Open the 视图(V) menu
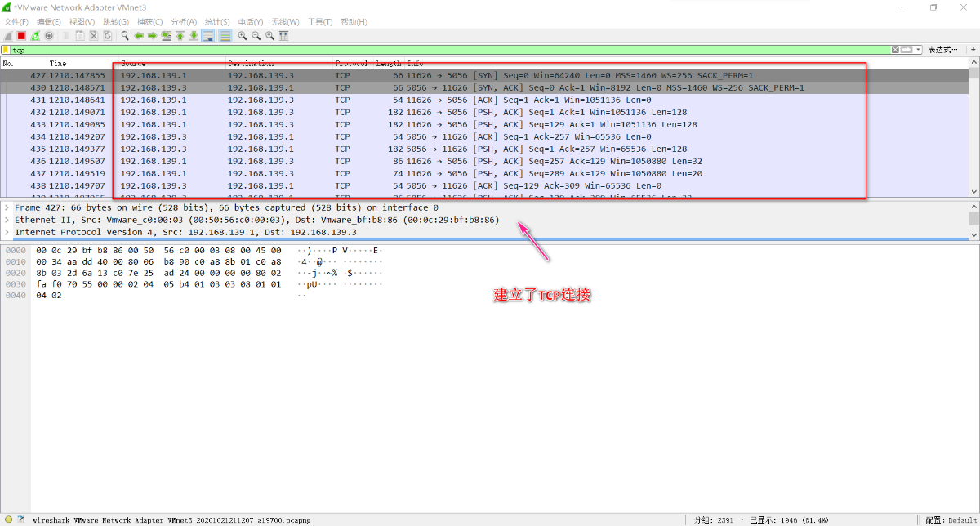This screenshot has width=980, height=526. coord(82,21)
